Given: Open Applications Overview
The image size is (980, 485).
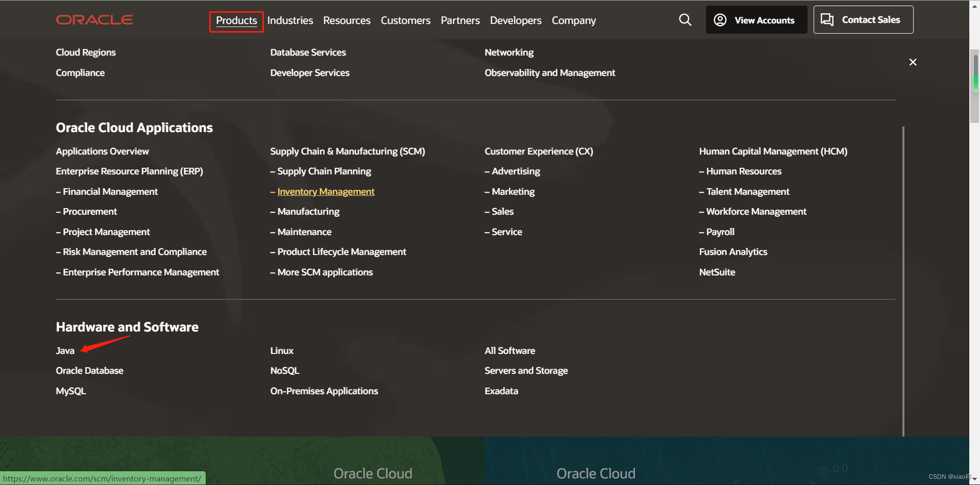Looking at the screenshot, I should click(x=102, y=151).
